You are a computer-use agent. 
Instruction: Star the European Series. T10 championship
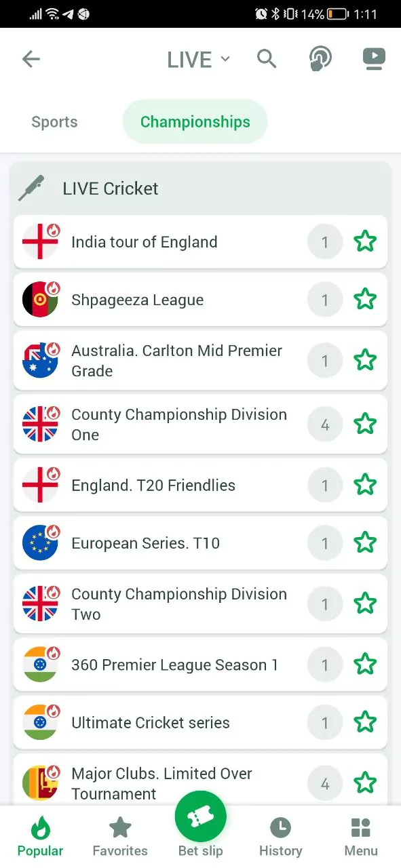pyautogui.click(x=365, y=542)
